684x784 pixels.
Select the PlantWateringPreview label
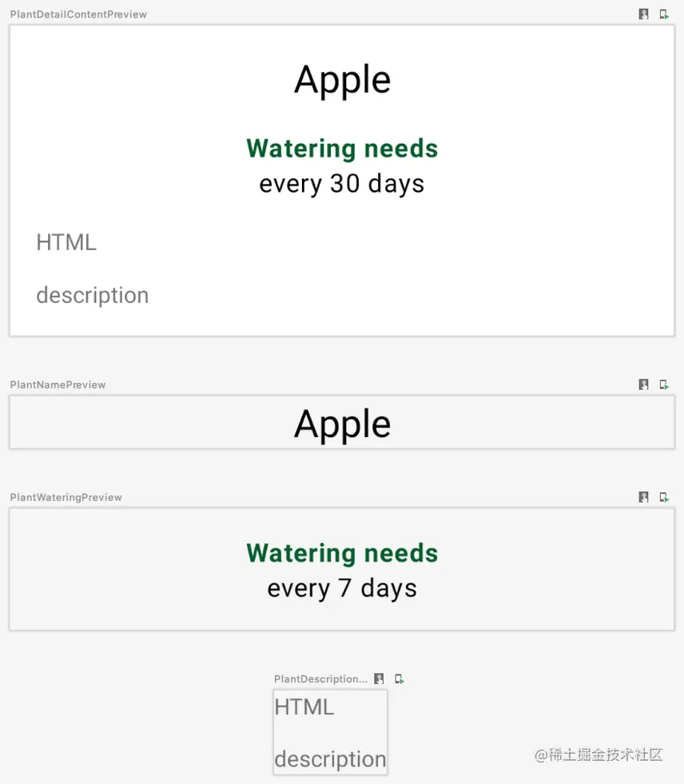(x=66, y=497)
